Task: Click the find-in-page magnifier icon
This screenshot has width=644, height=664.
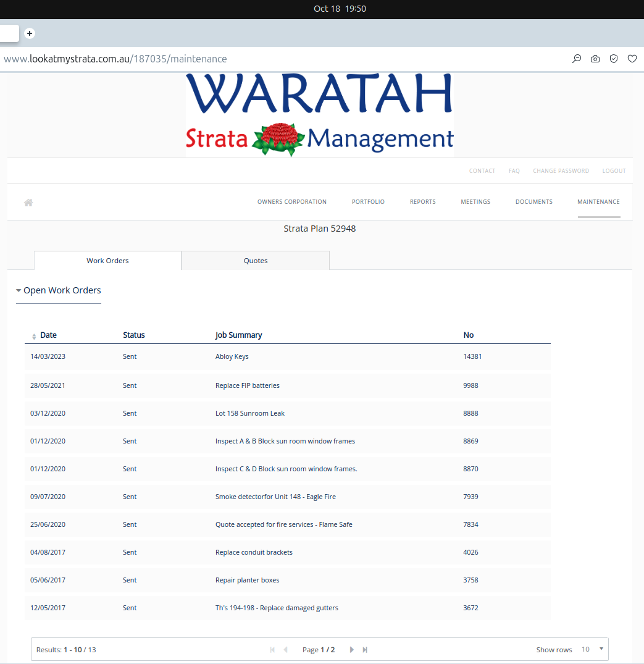Action: click(577, 59)
